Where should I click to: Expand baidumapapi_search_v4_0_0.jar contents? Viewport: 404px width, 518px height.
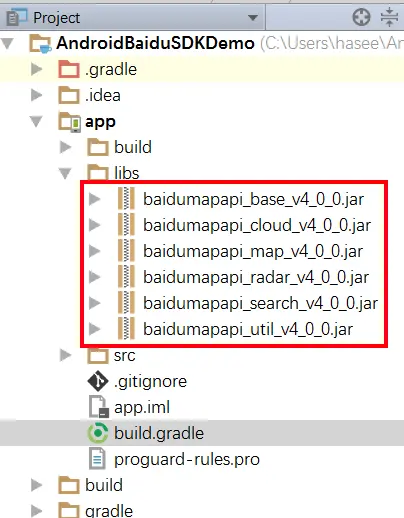point(95,303)
